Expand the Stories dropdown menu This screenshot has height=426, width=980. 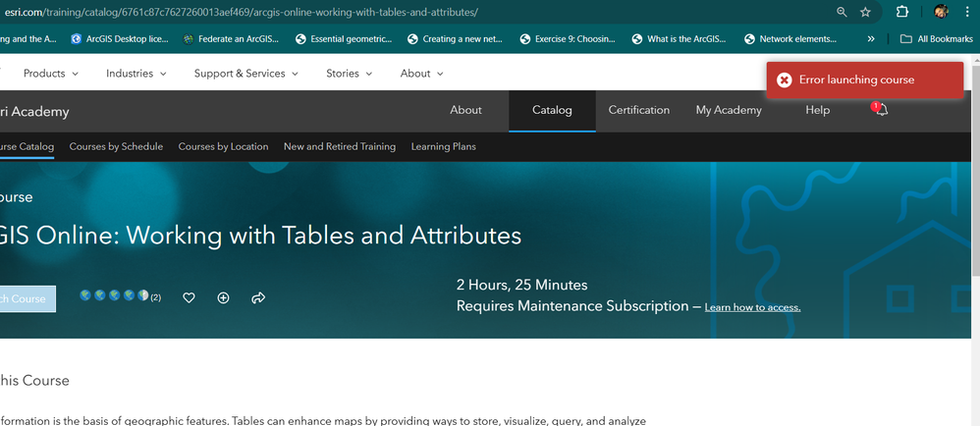coord(349,73)
